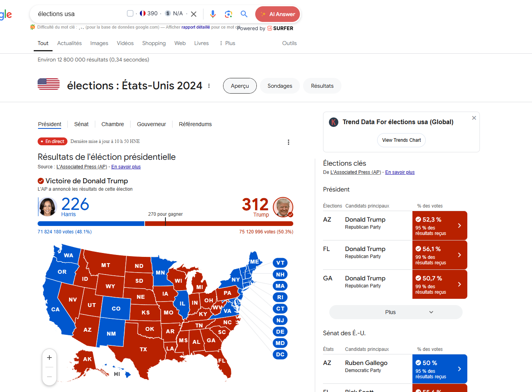Image resolution: width=532 pixels, height=392 pixels.
Task: Click the voice search microphone icon
Action: click(x=212, y=14)
